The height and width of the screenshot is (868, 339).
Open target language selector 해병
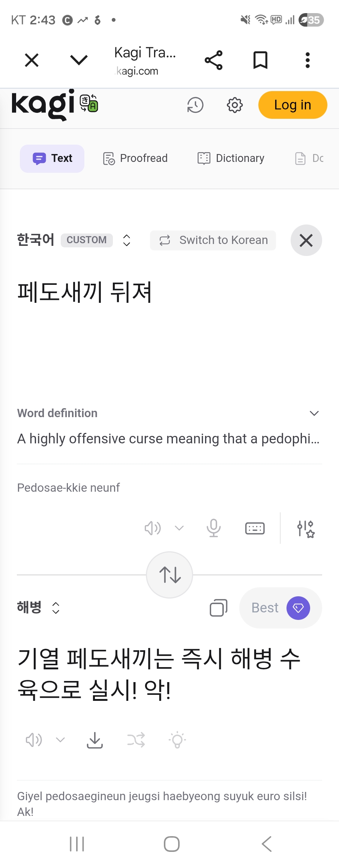[38, 608]
